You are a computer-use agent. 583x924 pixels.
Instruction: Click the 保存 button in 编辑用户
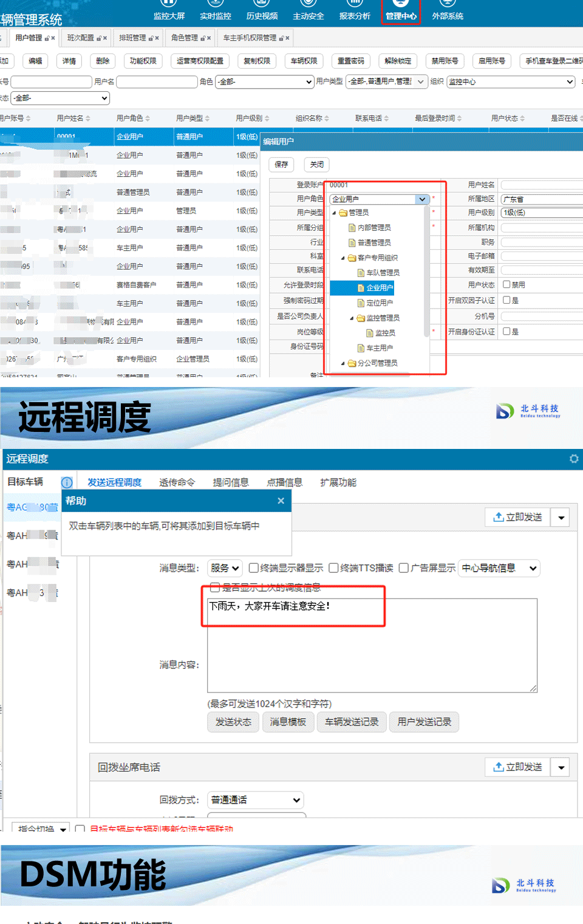[281, 164]
